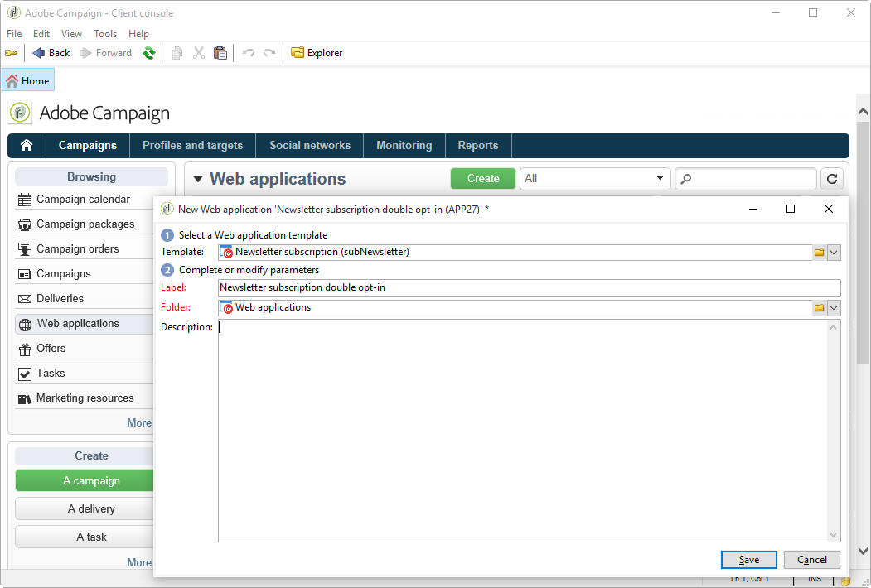
Task: Open the View menu
Action: tap(71, 34)
